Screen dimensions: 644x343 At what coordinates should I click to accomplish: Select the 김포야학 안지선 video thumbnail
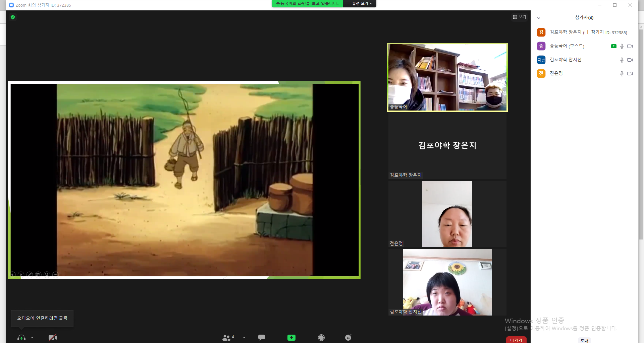(x=447, y=282)
